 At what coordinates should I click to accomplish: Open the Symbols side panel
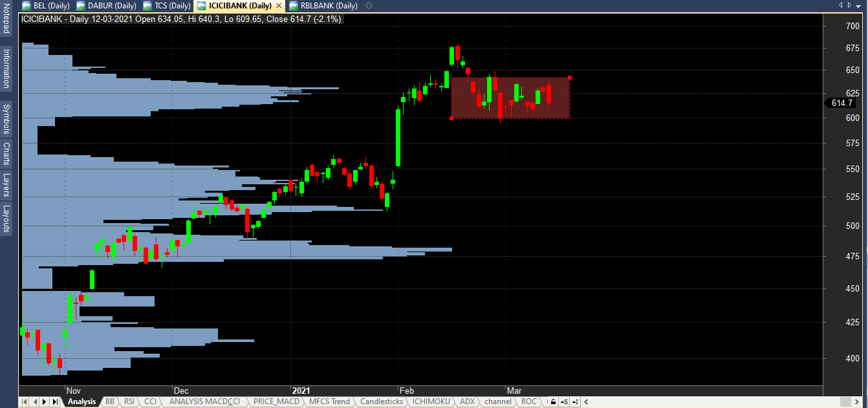[6, 119]
